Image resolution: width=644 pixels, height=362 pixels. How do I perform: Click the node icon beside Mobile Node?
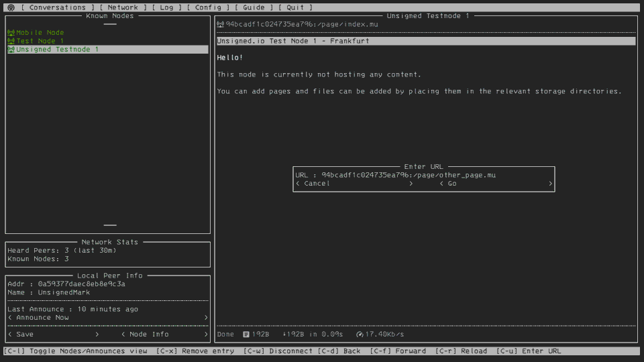click(11, 33)
